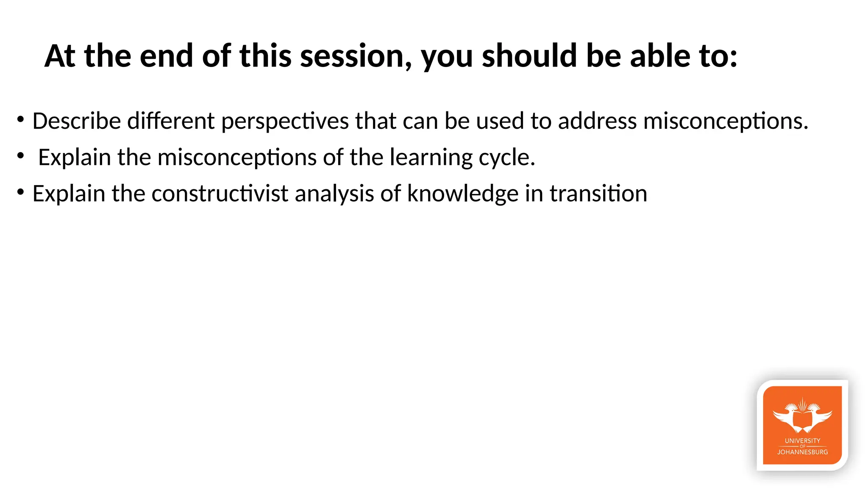
Task: Click 'misconceptions.' at end of first bullet
Action: pyautogui.click(x=726, y=122)
